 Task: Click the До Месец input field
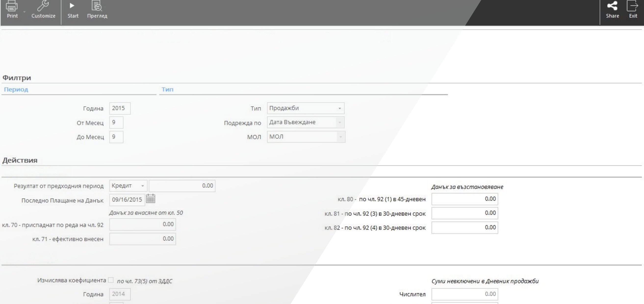point(116,137)
